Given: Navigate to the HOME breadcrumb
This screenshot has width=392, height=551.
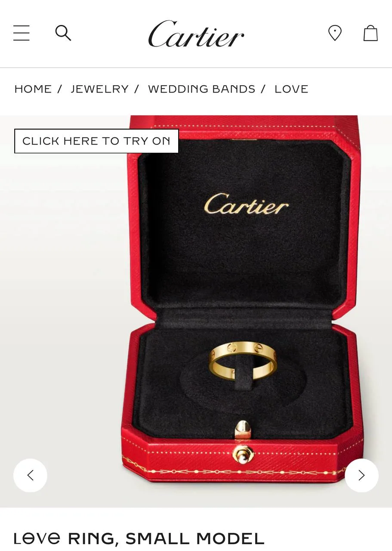Looking at the screenshot, I should pyautogui.click(x=33, y=89).
